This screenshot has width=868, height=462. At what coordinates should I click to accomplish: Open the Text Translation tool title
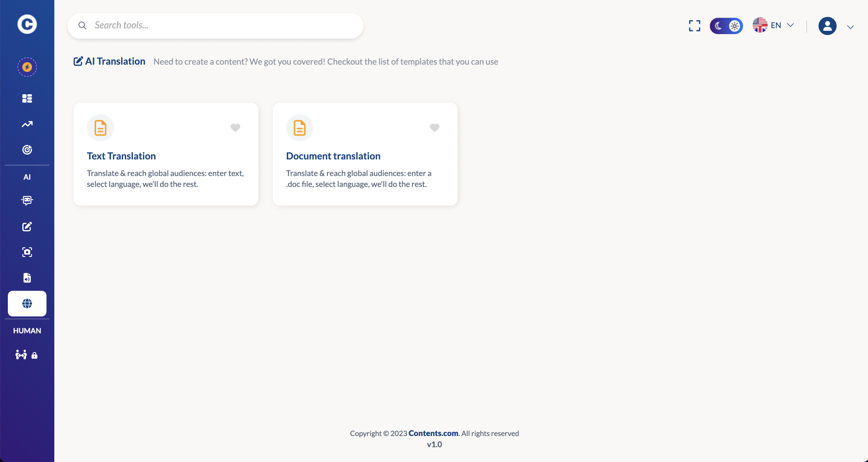coord(121,156)
